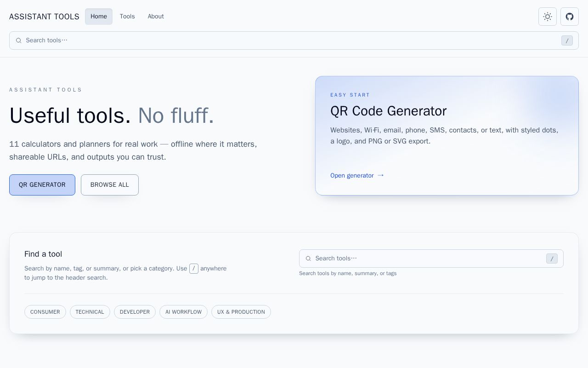The image size is (588, 368).
Task: Click the ASSISTANT TOOLS site logo
Action: [x=44, y=17]
